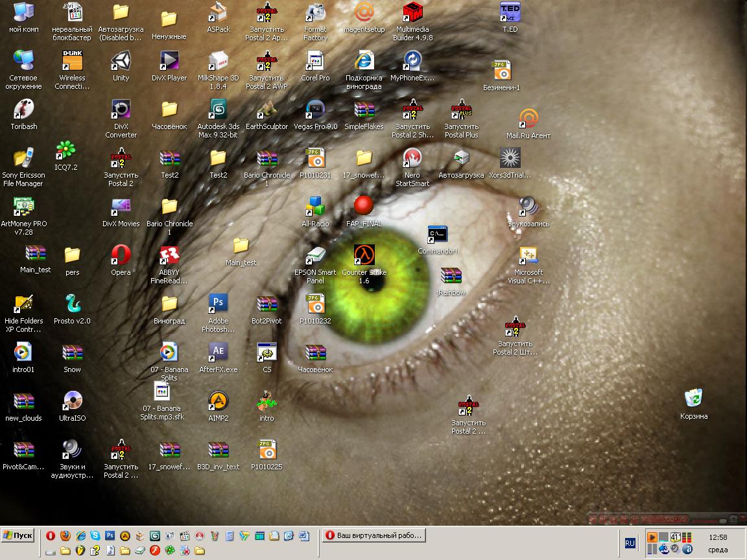This screenshot has width=747, height=560.
Task: Switch to the Opera "Ваш виртуальный рабо..." taskbar button
Action: click(x=374, y=535)
